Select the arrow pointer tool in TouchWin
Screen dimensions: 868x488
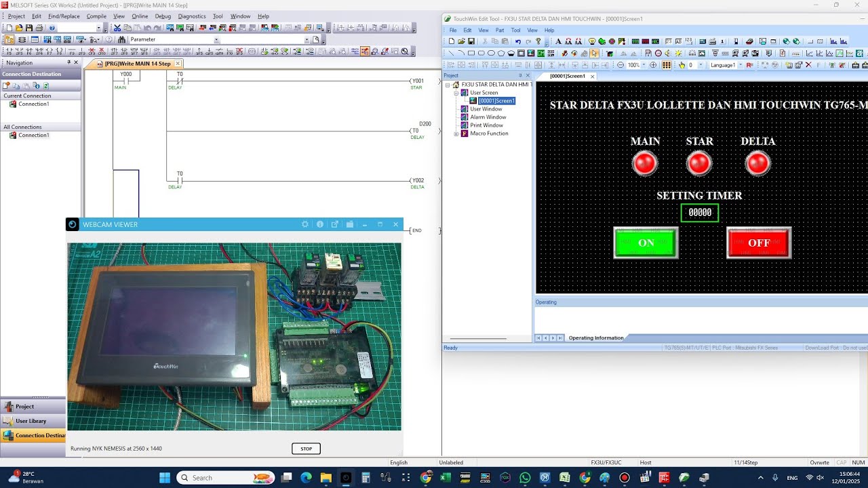(594, 53)
